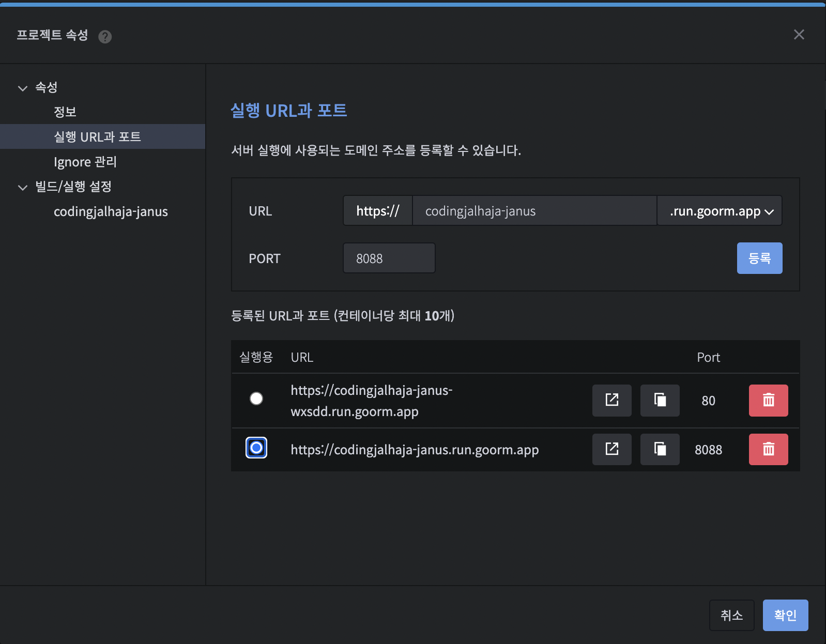Click the 취소 cancel button
The width and height of the screenshot is (826, 644).
[x=731, y=615]
